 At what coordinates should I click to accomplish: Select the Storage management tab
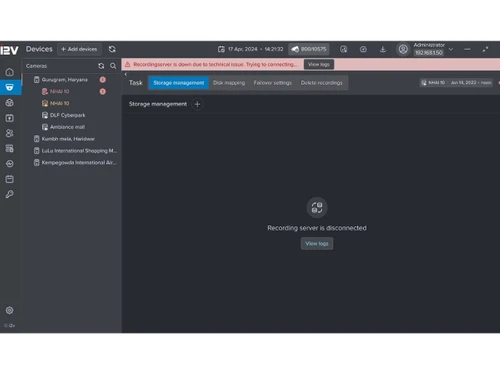point(179,83)
